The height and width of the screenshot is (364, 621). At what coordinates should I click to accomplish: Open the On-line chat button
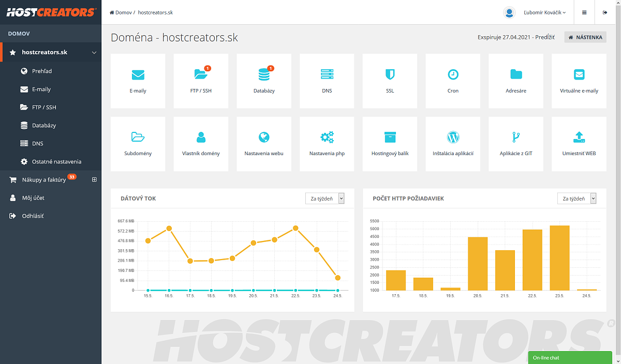[570, 358]
